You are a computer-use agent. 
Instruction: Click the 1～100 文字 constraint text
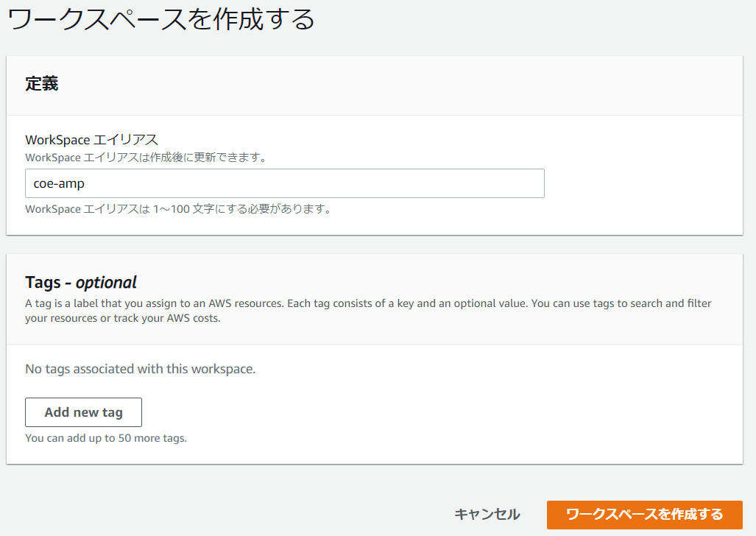tap(177, 209)
